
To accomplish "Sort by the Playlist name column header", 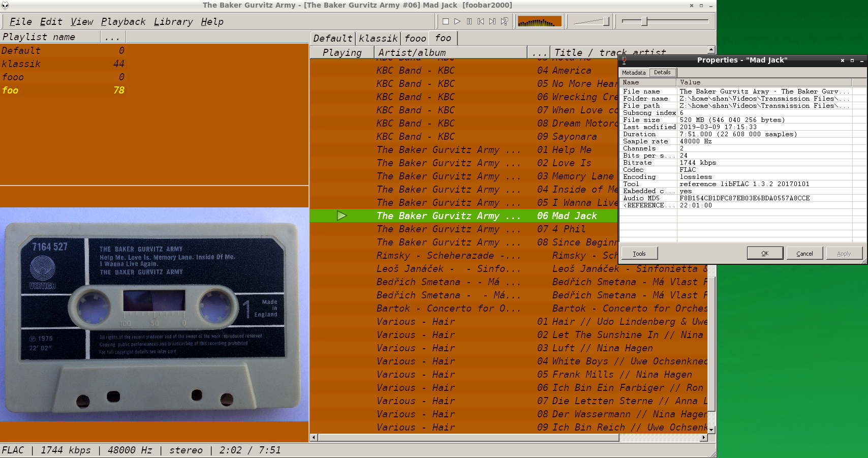I will pos(50,37).
